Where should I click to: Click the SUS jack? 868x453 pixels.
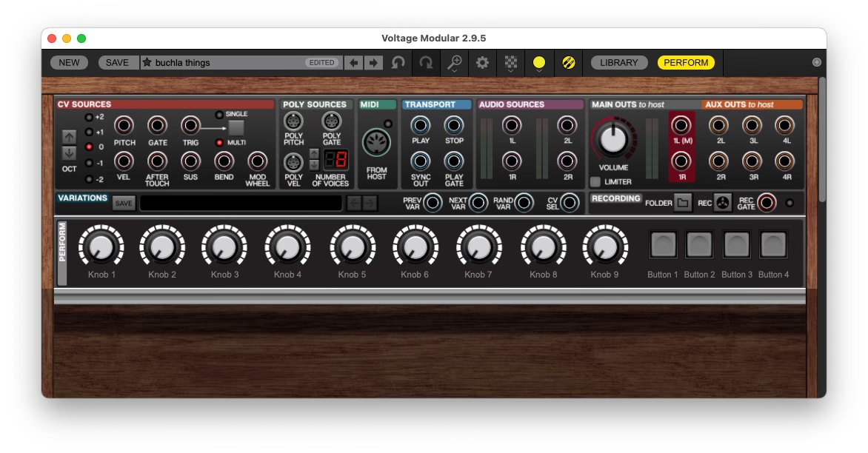(190, 161)
